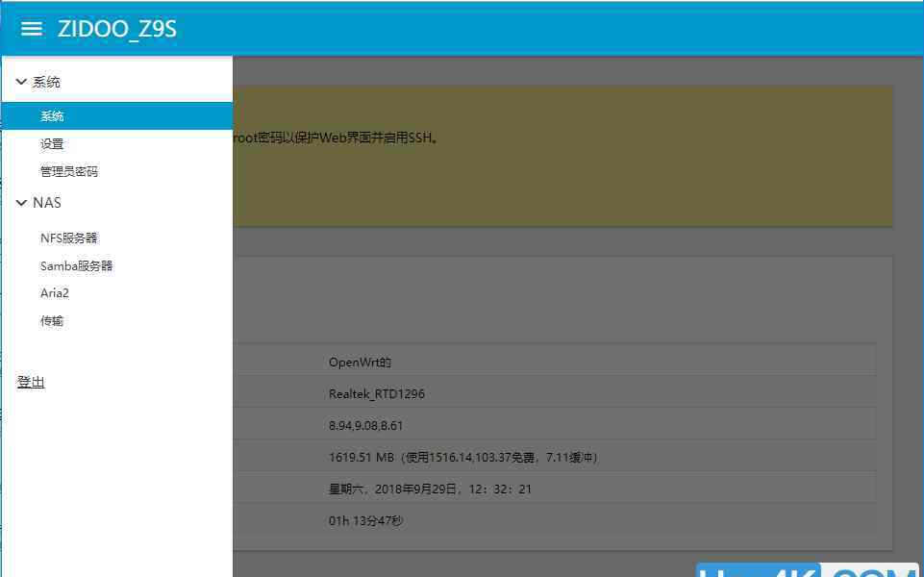Open 管理员密码 menu entry
The width and height of the screenshot is (924, 577).
point(69,171)
